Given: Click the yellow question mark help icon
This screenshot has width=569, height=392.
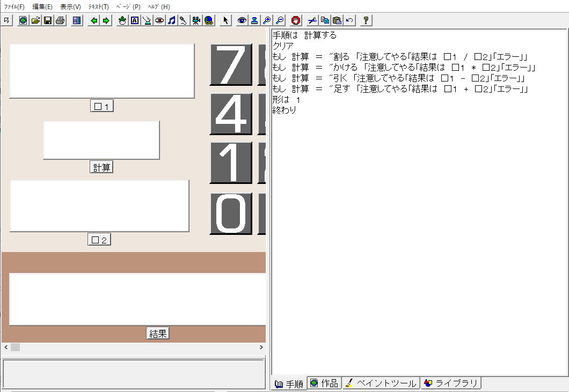Looking at the screenshot, I should click(x=366, y=20).
